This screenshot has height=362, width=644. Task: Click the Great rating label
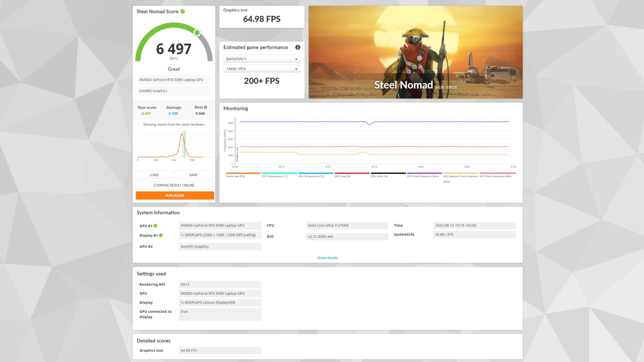pyautogui.click(x=174, y=69)
